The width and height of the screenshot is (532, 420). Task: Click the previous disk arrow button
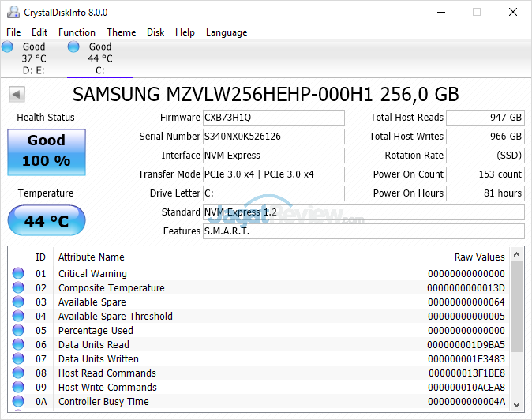[x=16, y=95]
